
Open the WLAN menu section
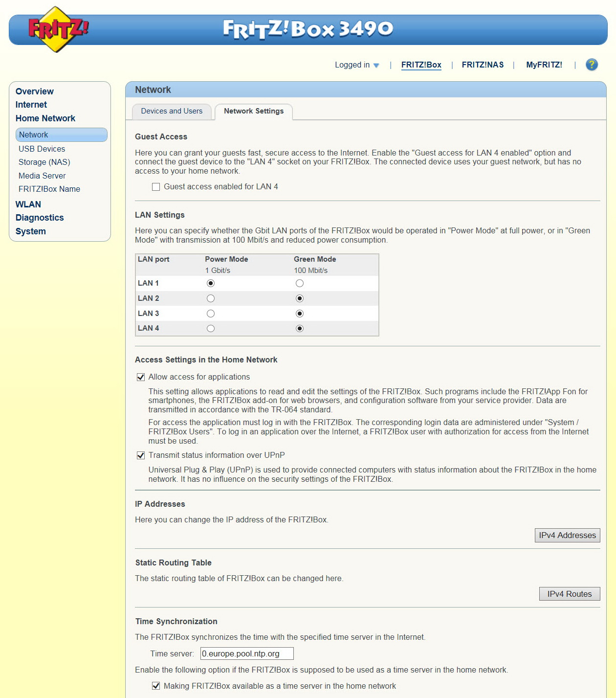tap(28, 204)
